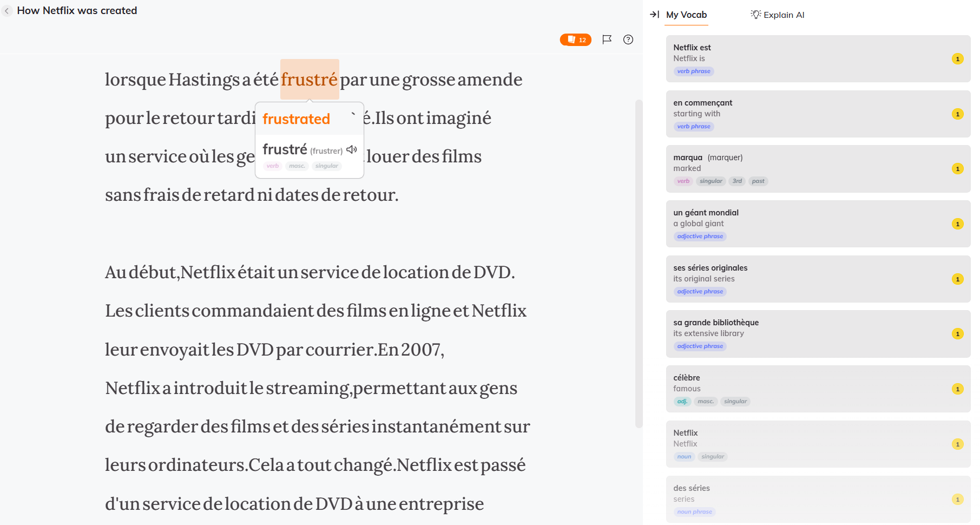Click the 'frustrated' translation in the popup
Screen dimensions: 980x525
(296, 119)
